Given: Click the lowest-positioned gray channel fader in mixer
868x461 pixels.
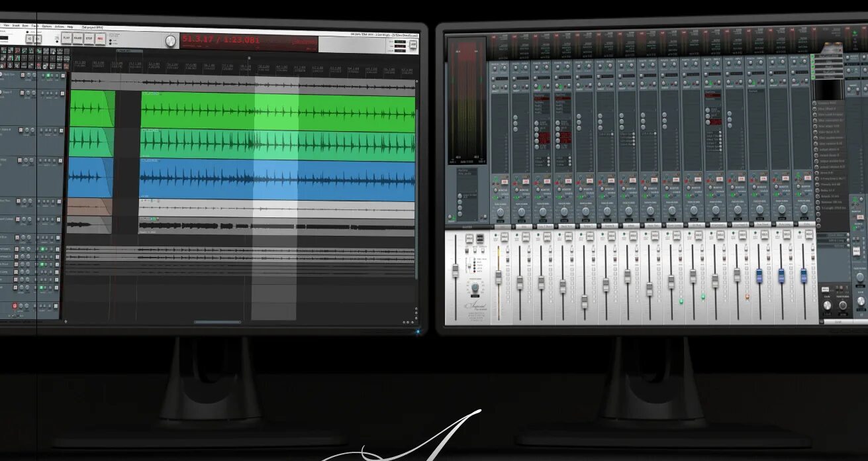Looking at the screenshot, I should pyautogui.click(x=585, y=301).
